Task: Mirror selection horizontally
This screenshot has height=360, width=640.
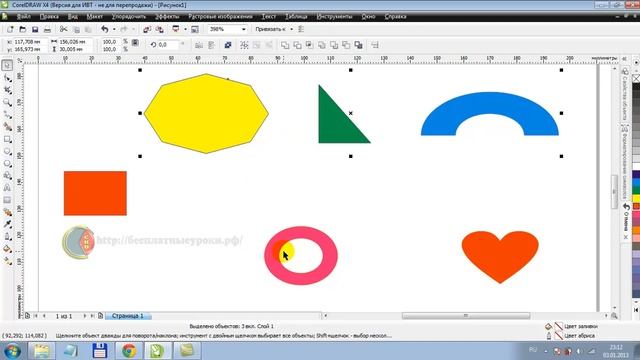Action: click(x=199, y=45)
